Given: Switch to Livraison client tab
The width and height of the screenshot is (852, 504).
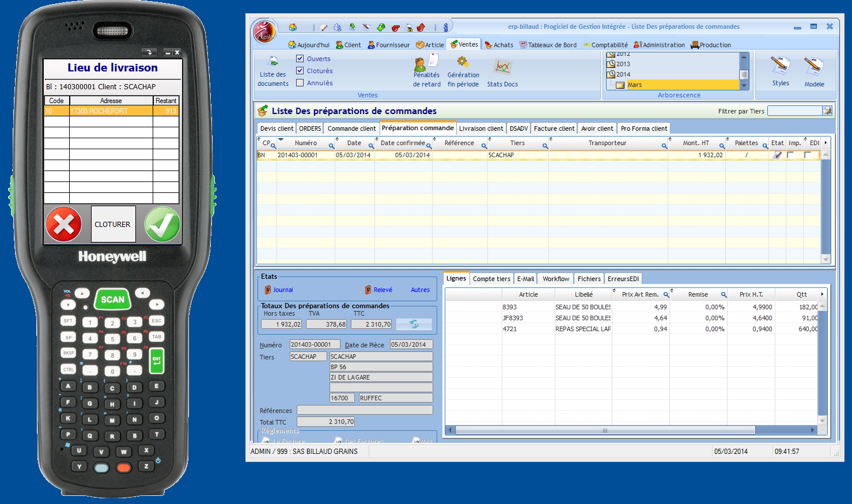Looking at the screenshot, I should 481,128.
